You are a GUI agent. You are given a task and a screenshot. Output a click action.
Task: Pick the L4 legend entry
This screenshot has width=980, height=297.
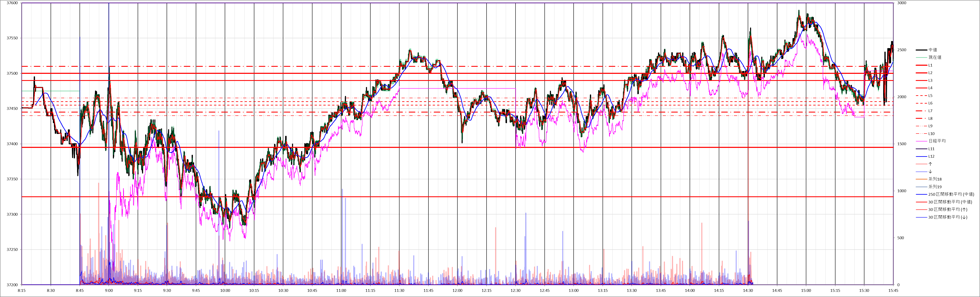tap(924, 88)
